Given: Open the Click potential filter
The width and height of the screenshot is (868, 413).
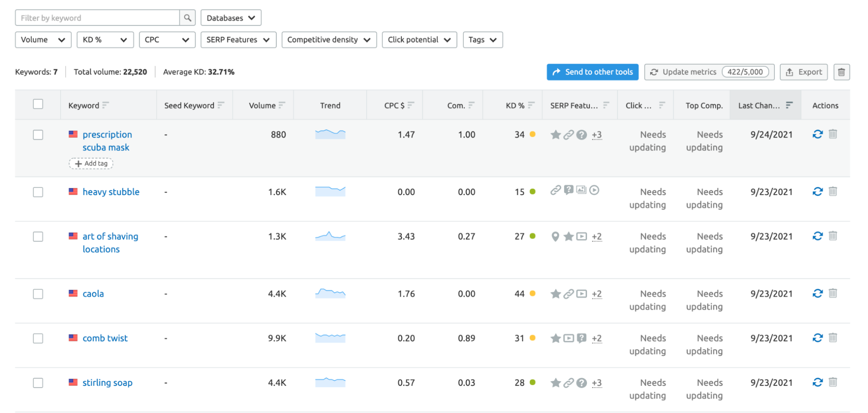Looking at the screenshot, I should [419, 40].
